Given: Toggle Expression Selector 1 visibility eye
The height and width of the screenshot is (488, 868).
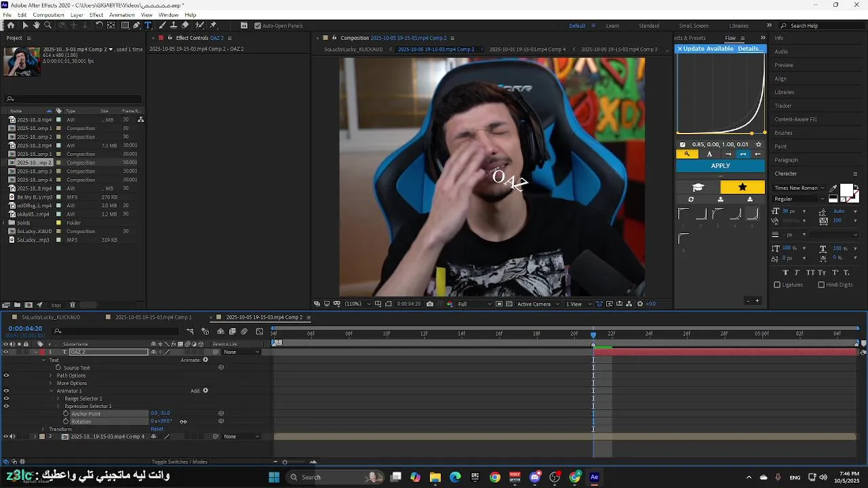Looking at the screenshot, I should click(x=6, y=407).
